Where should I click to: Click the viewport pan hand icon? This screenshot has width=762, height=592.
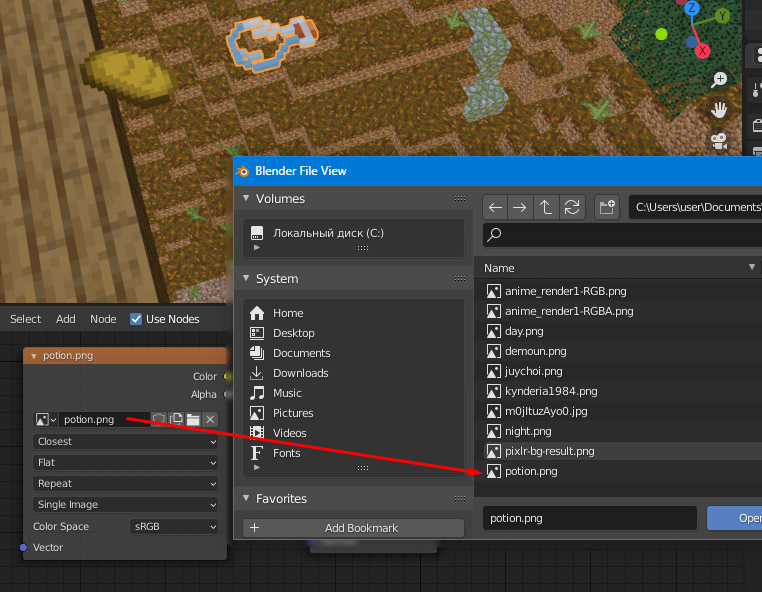point(719,110)
